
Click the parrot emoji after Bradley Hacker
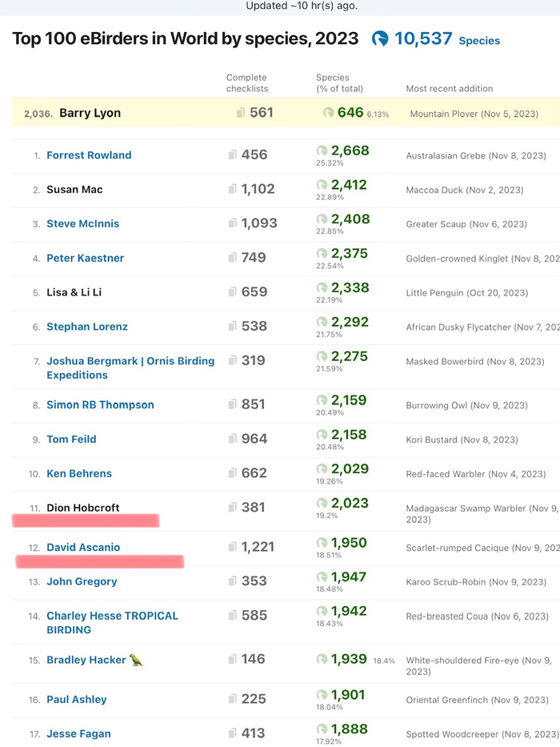pos(136,660)
